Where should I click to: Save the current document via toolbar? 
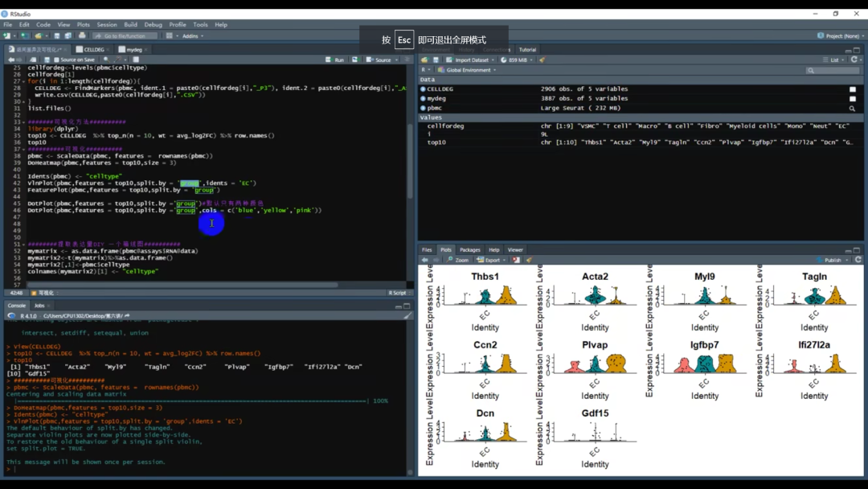pos(56,35)
